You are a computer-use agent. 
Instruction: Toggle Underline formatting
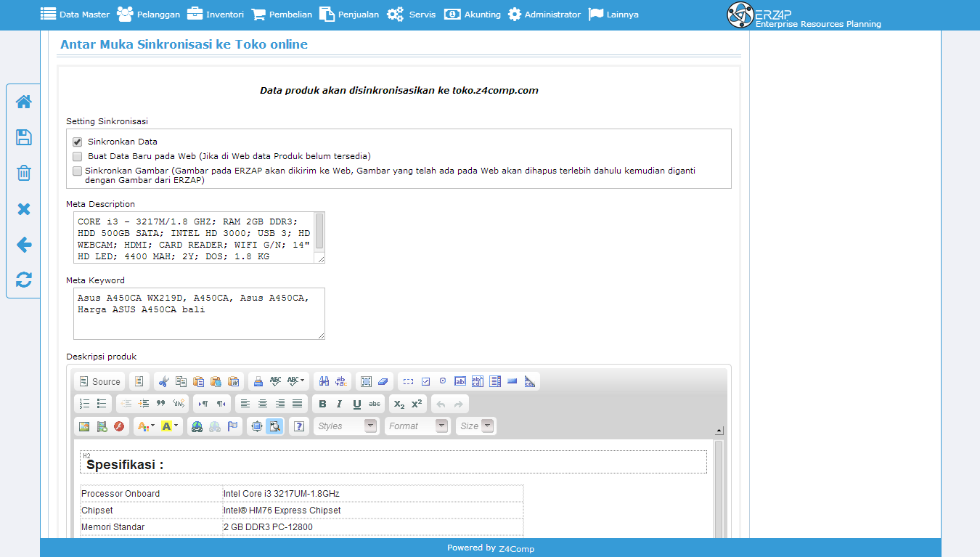357,404
